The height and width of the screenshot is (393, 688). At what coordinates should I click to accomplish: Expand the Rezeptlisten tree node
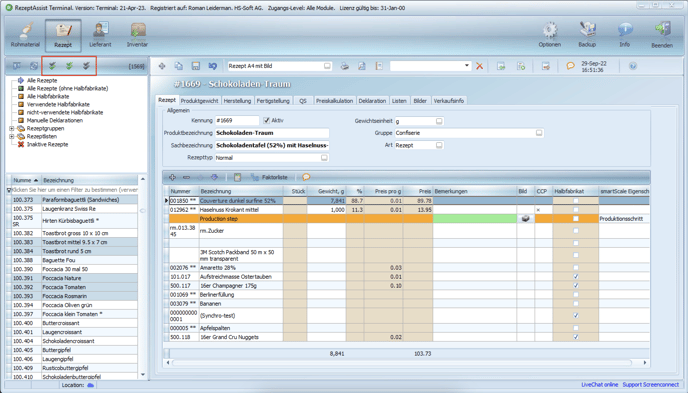pos(12,136)
